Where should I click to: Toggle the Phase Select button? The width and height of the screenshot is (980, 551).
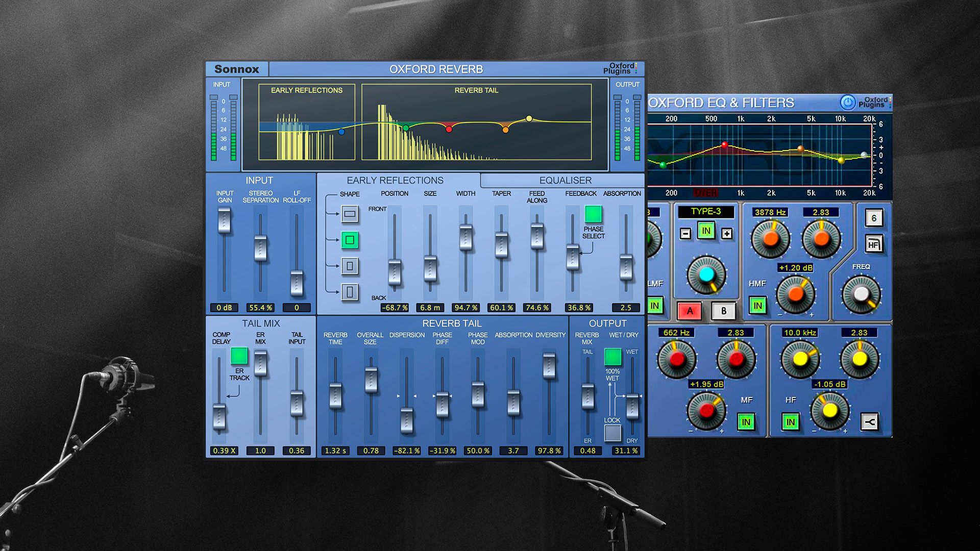(x=593, y=214)
